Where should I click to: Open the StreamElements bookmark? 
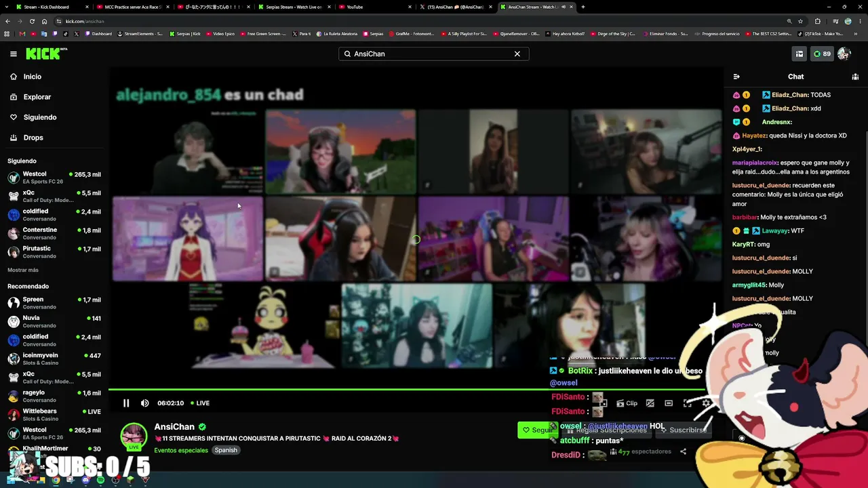141,33
